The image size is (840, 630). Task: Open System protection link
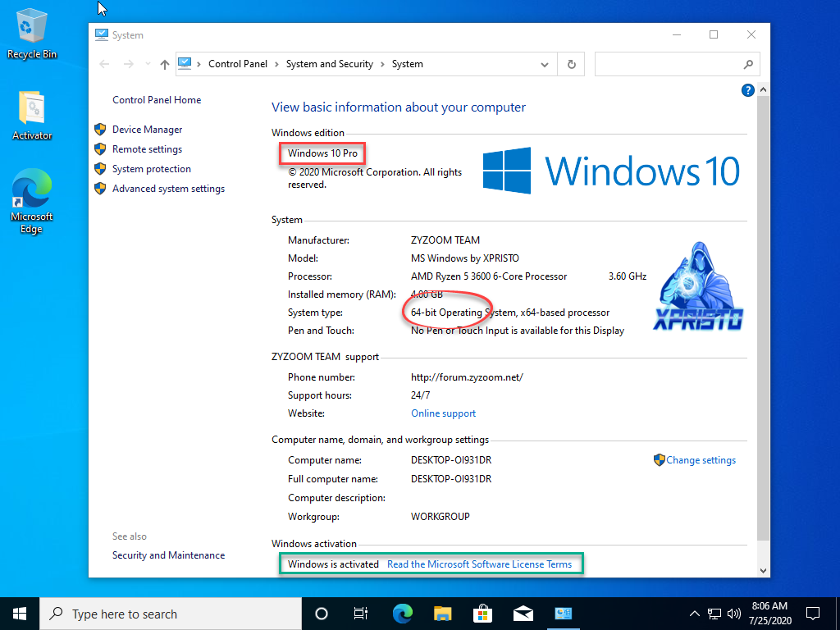point(152,169)
